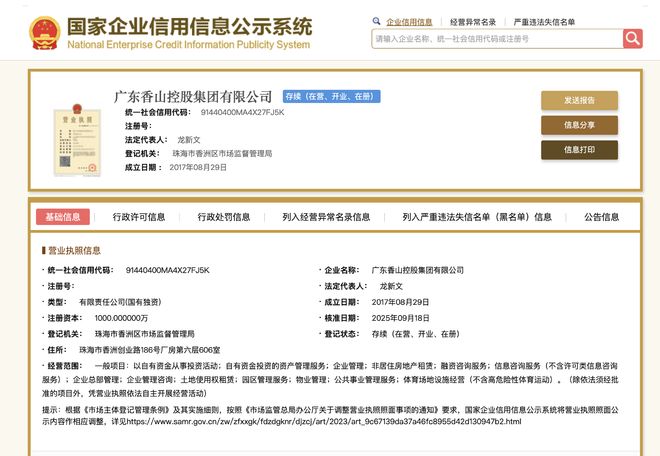Click the small blue search icon beside 企业信用信息

click(376, 21)
